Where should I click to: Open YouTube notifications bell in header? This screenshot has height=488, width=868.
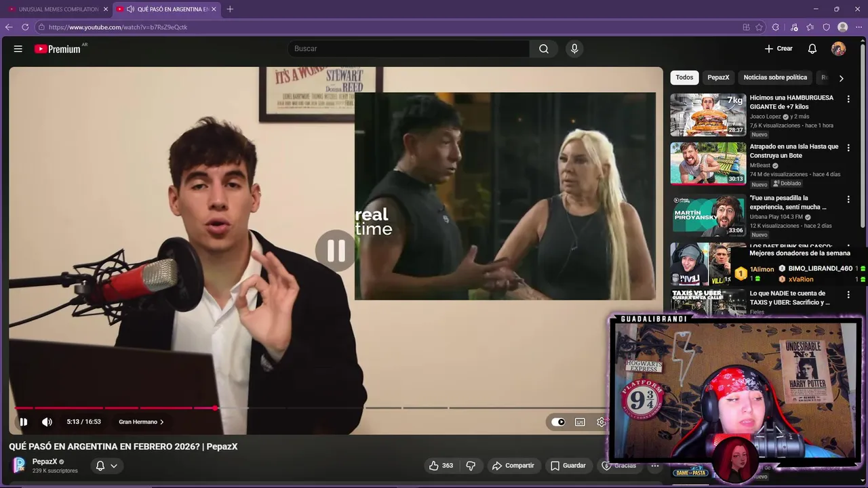click(x=812, y=49)
